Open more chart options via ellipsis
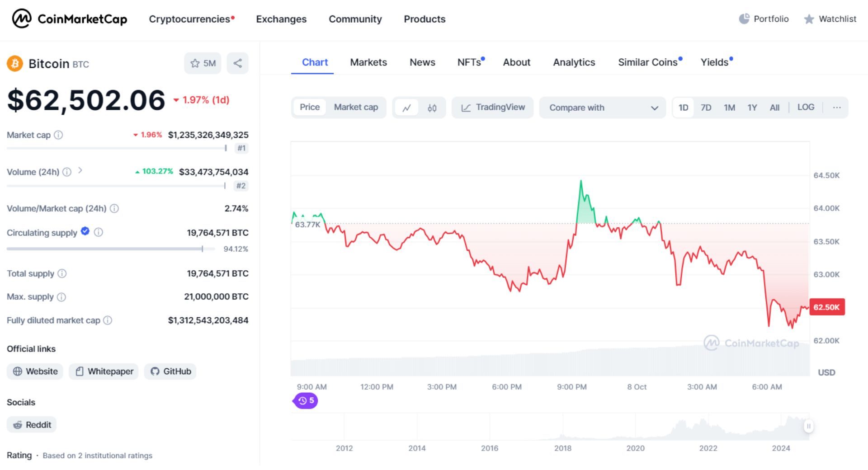Viewport: 868px width, 470px height. 837,108
